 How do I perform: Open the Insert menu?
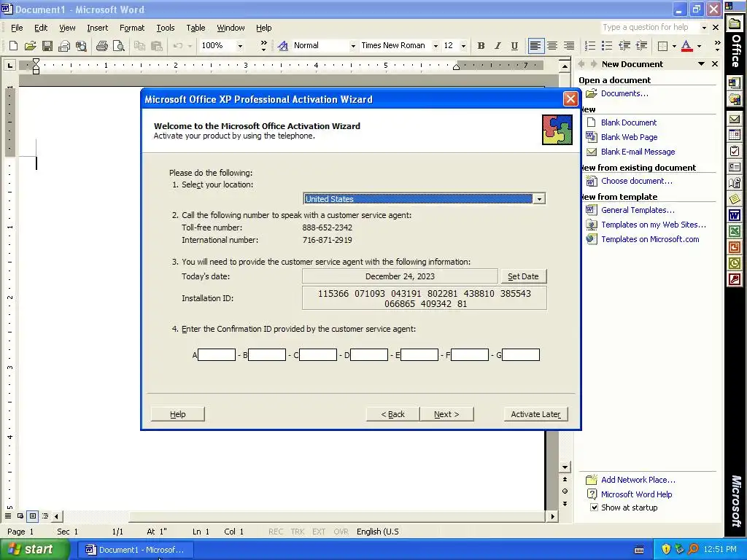(x=97, y=28)
